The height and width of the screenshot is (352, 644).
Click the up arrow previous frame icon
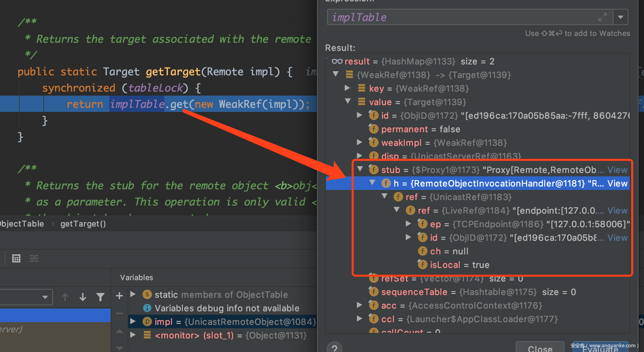[65, 297]
